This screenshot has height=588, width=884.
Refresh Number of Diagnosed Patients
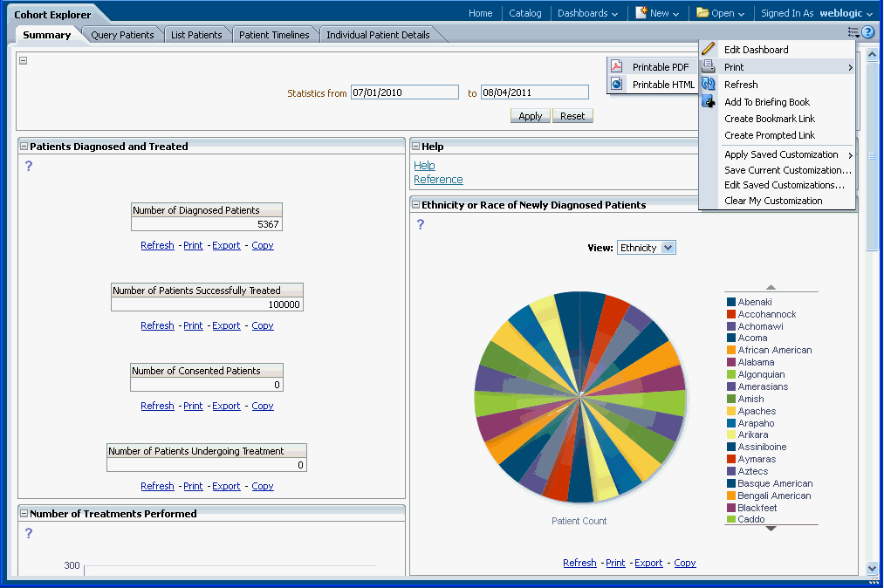pyautogui.click(x=157, y=245)
